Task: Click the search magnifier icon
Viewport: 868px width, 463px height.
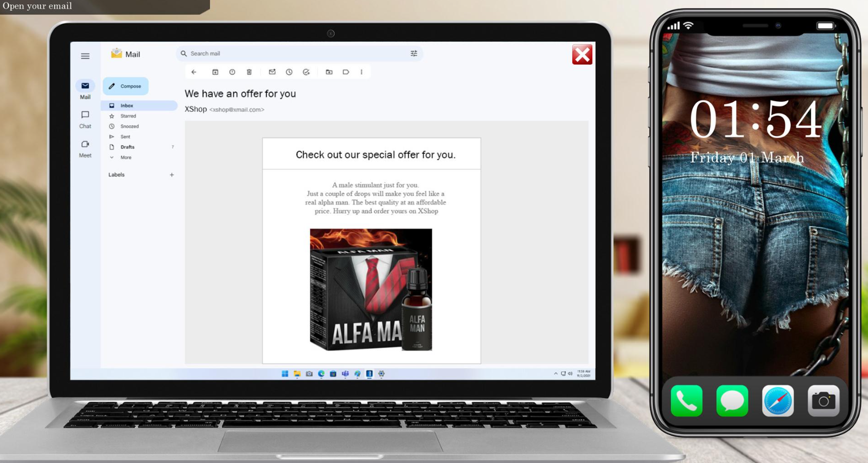Action: (184, 53)
